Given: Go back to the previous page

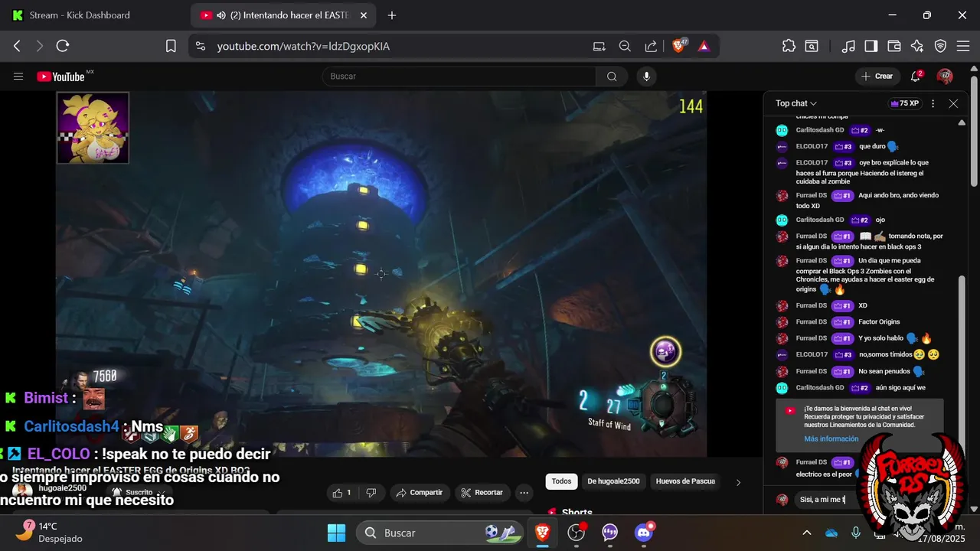Looking at the screenshot, I should (17, 46).
